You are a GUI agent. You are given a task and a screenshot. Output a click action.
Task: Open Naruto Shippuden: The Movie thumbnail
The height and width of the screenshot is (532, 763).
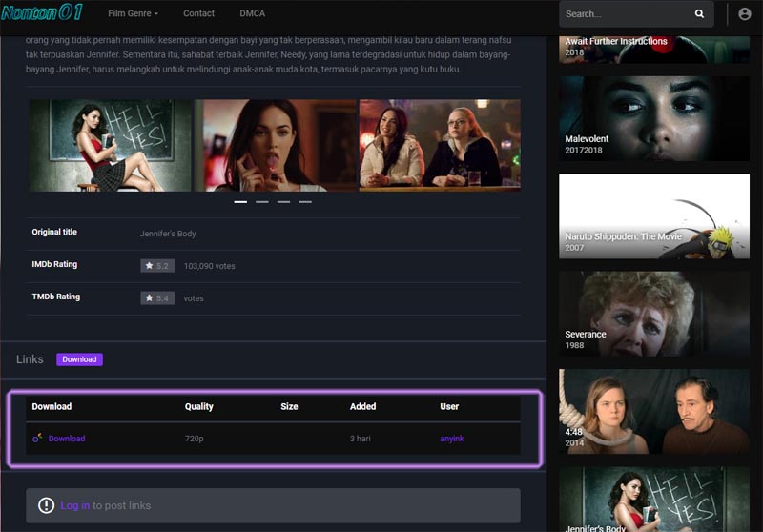[x=653, y=215]
